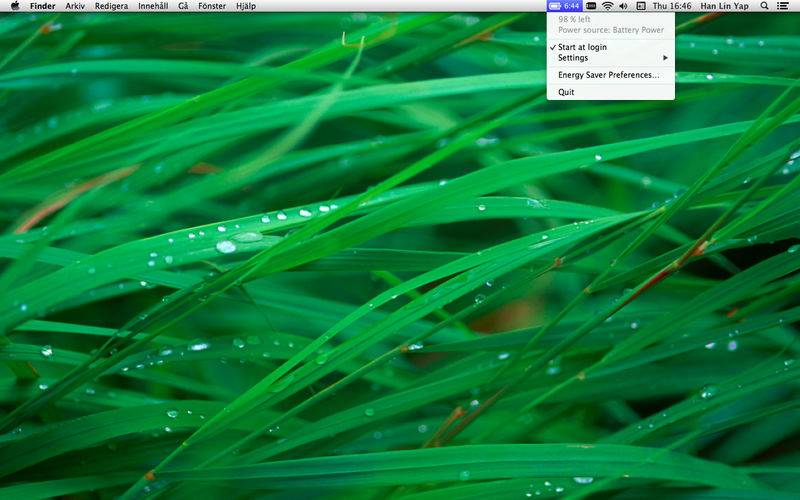Toggle the Start at login option
Viewport: 800px width, 500px height.
click(x=582, y=47)
